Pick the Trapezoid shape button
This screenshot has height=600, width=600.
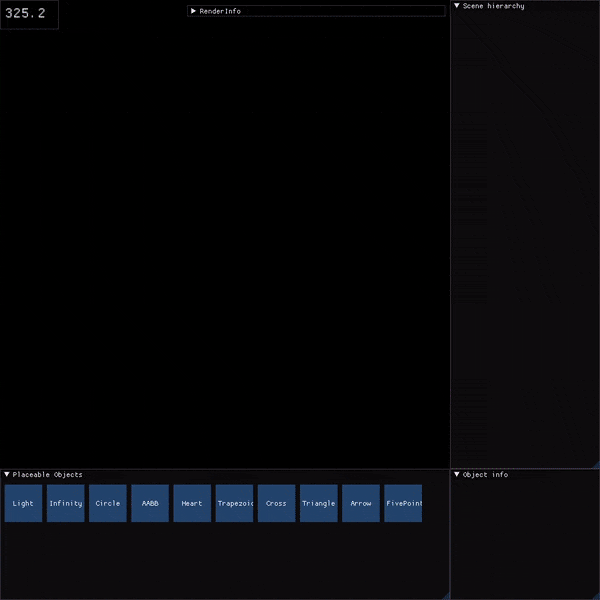click(x=234, y=503)
